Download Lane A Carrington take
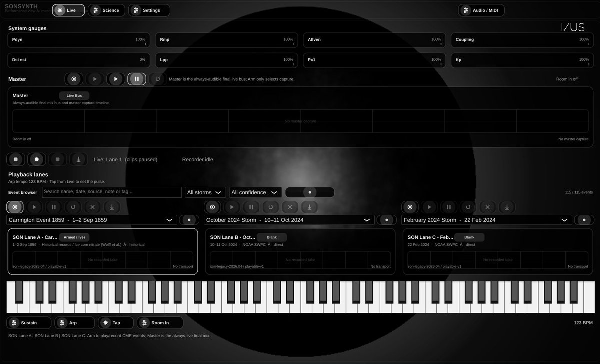600x364 pixels. (x=112, y=207)
